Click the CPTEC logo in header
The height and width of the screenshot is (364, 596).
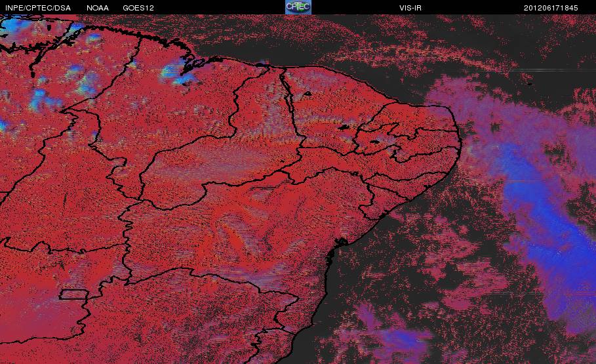pos(298,7)
